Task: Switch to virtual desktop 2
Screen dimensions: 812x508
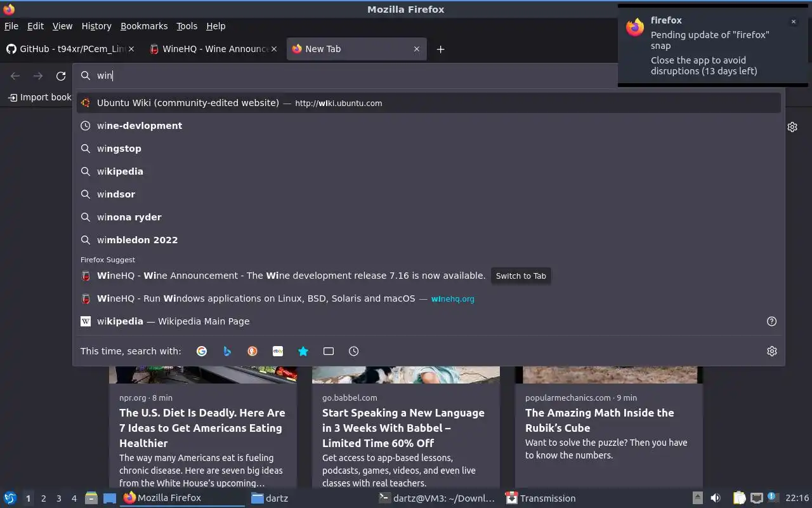Action: click(43, 498)
